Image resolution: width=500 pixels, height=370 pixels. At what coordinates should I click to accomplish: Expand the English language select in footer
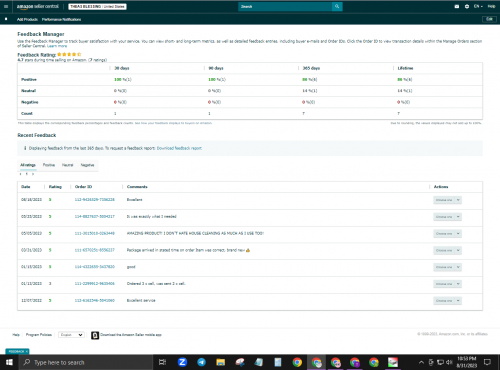click(x=71, y=335)
